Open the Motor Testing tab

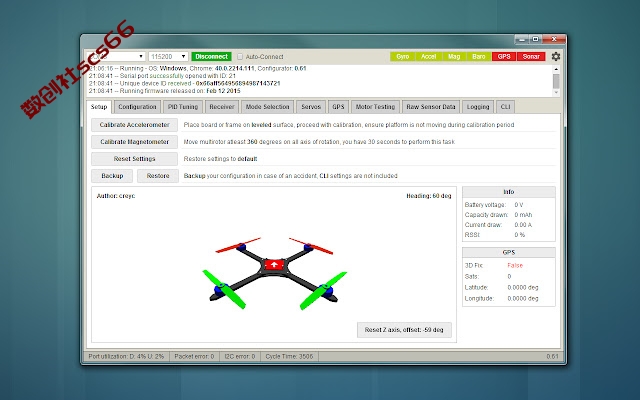tap(375, 107)
